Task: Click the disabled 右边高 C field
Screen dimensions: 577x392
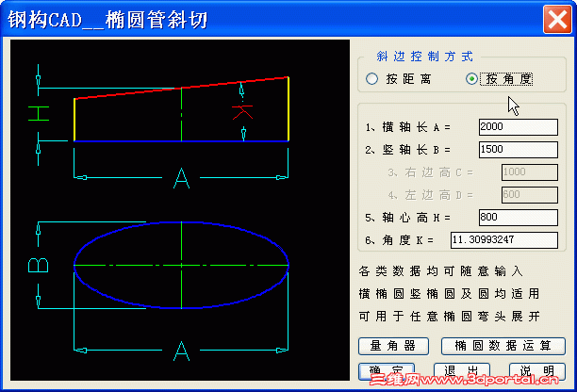Action: click(530, 172)
